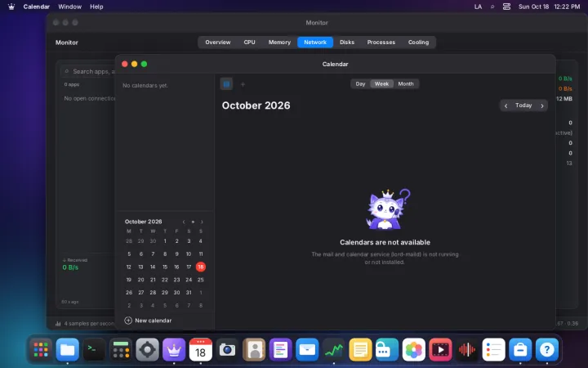Open Overview tab in Monitor window
The height and width of the screenshot is (368, 588).
[x=218, y=42]
